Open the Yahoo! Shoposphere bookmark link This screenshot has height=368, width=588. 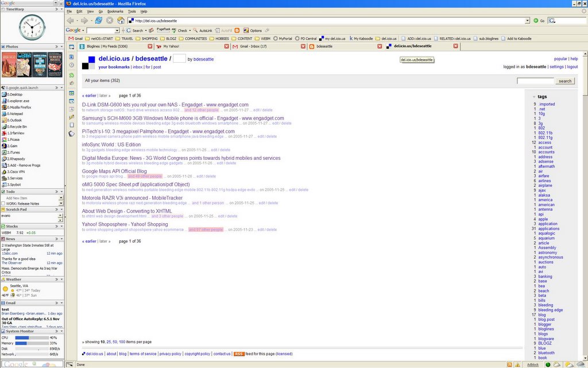coord(125,224)
